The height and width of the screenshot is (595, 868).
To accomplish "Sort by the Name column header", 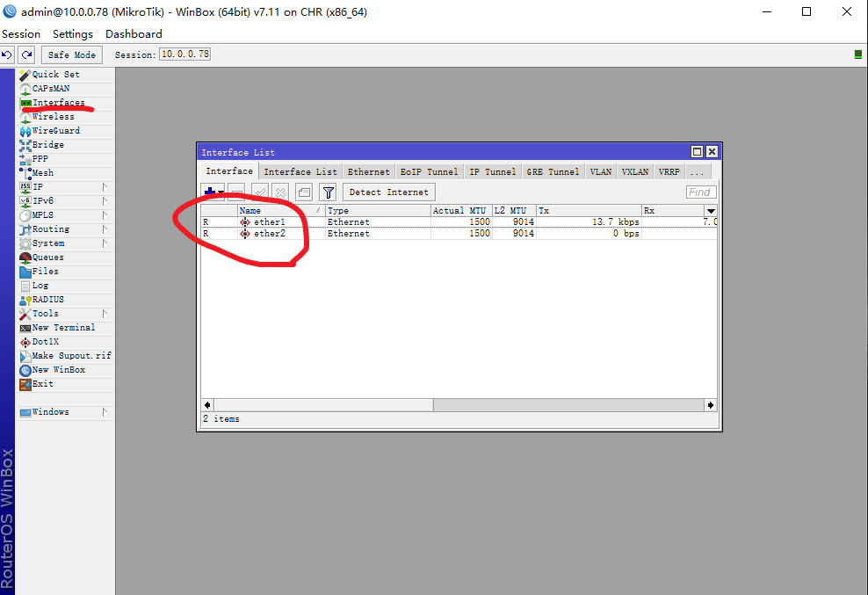I will tap(281, 211).
